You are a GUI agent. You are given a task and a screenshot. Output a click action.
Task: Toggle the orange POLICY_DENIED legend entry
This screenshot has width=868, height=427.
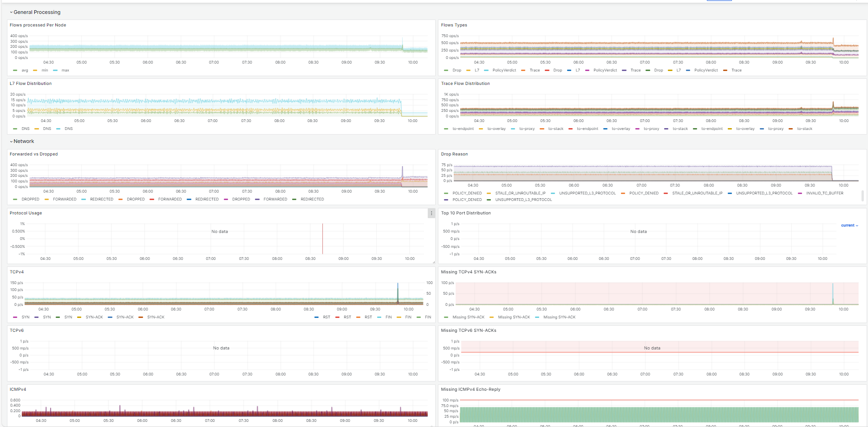644,193
